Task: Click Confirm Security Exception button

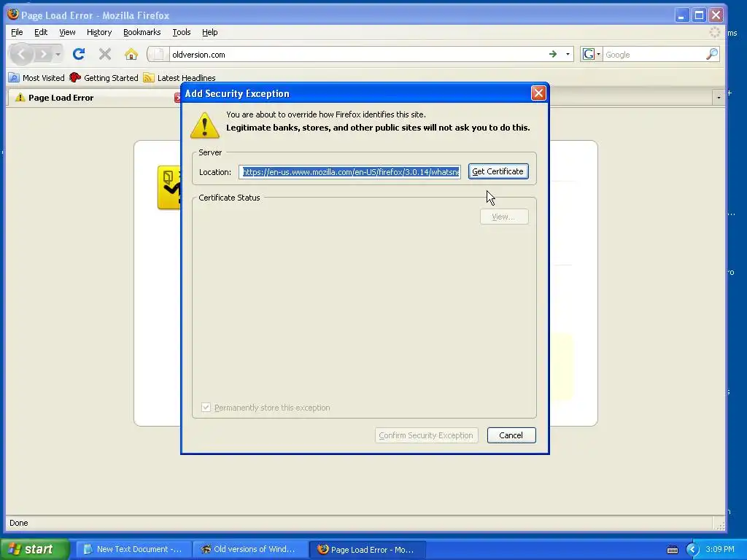Action: (x=426, y=435)
